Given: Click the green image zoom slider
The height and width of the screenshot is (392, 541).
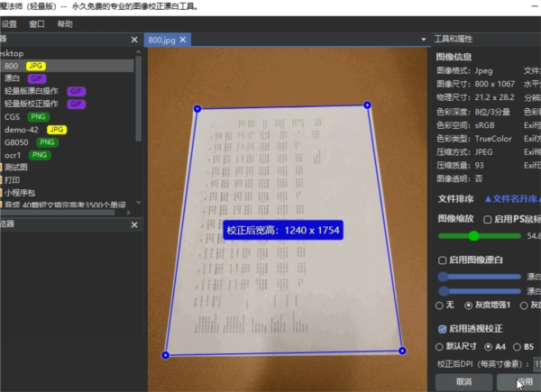Looking at the screenshot, I should (480, 236).
